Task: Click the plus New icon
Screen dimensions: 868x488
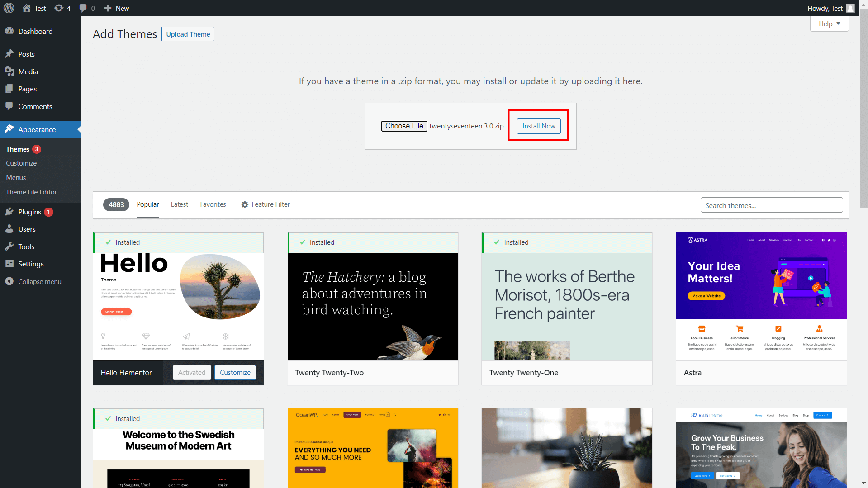Action: [108, 8]
